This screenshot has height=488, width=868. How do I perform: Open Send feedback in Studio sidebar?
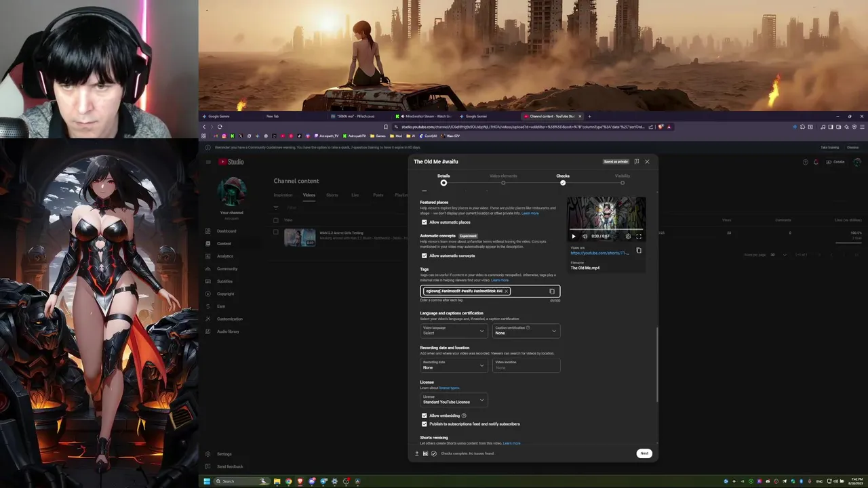230,466
